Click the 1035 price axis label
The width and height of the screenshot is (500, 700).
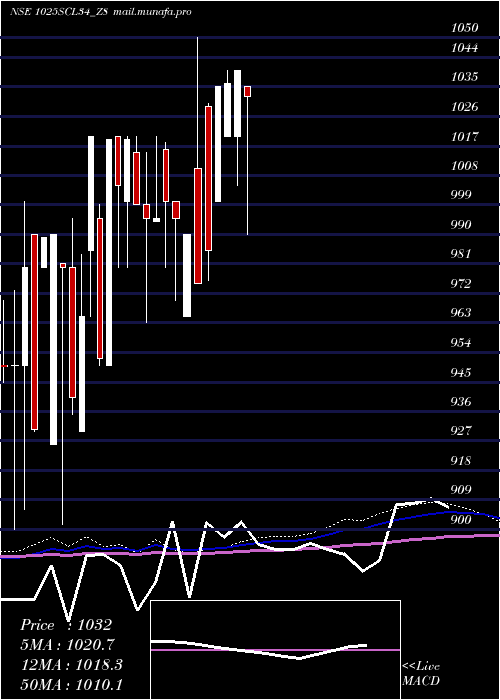465,77
